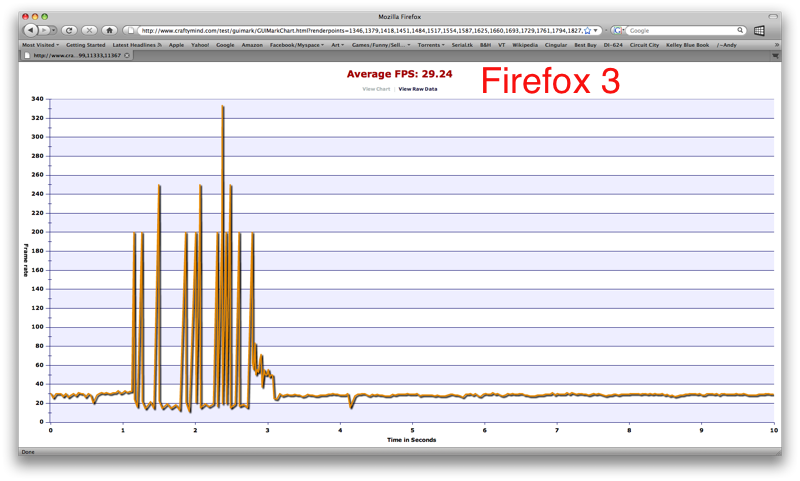
Task: Click the Average FPS: 29.24 heading
Action: pos(399,74)
